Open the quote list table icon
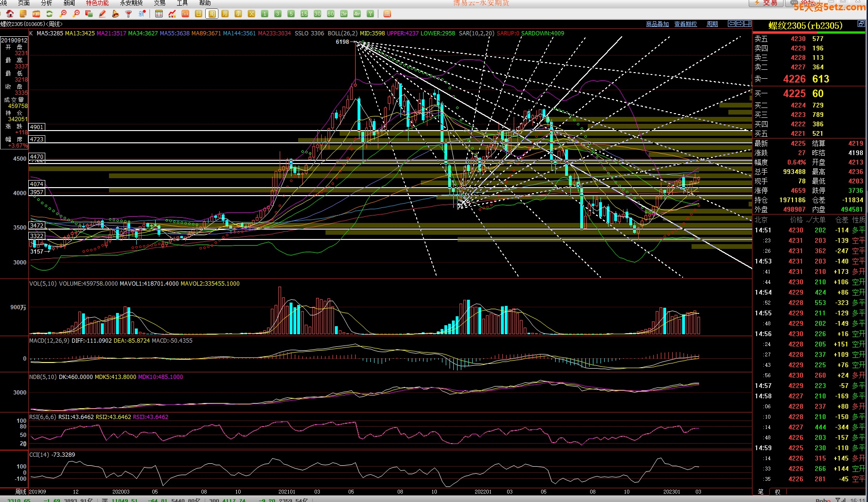This screenshot has width=868, height=502. coord(159,14)
